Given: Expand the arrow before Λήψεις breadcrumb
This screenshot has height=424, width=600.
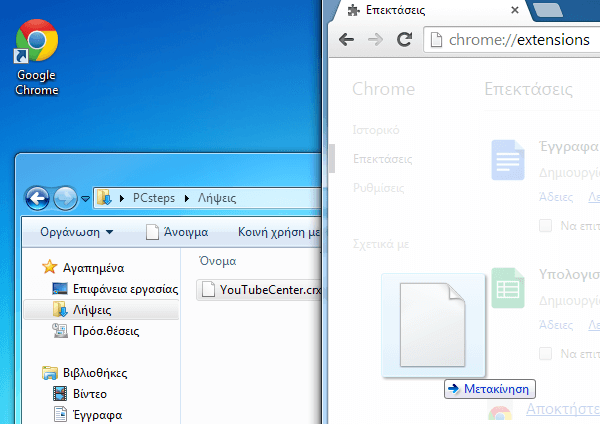Looking at the screenshot, I should (187, 198).
